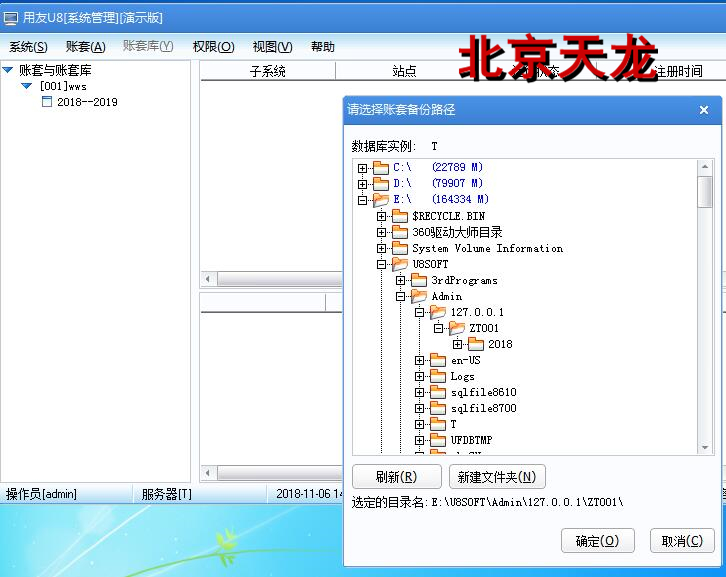Click the en-US folder icon
Image resolution: width=726 pixels, height=577 pixels.
tap(438, 360)
